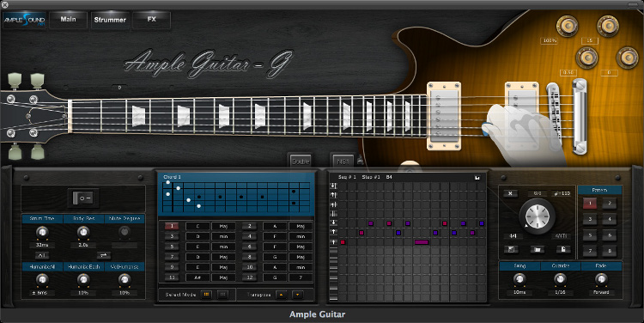Click the new file icon in the sequencer controls
644x323 pixels.
pyautogui.click(x=563, y=249)
